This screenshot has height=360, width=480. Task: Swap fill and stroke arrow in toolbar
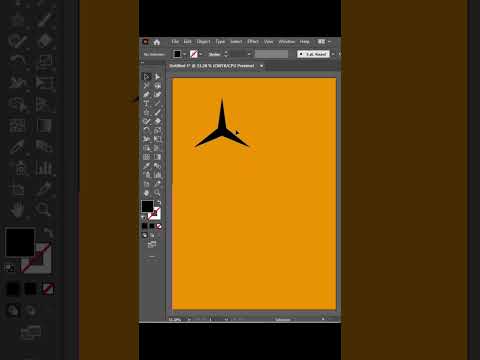158,203
